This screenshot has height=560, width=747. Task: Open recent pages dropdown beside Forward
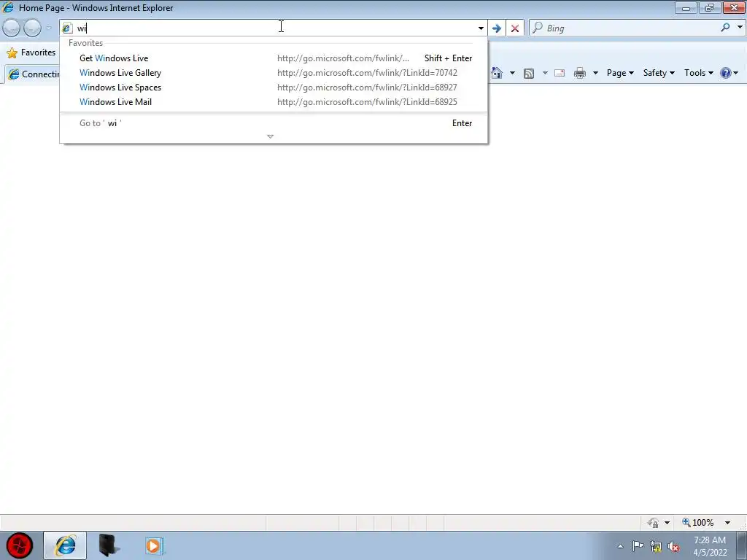[49, 28]
